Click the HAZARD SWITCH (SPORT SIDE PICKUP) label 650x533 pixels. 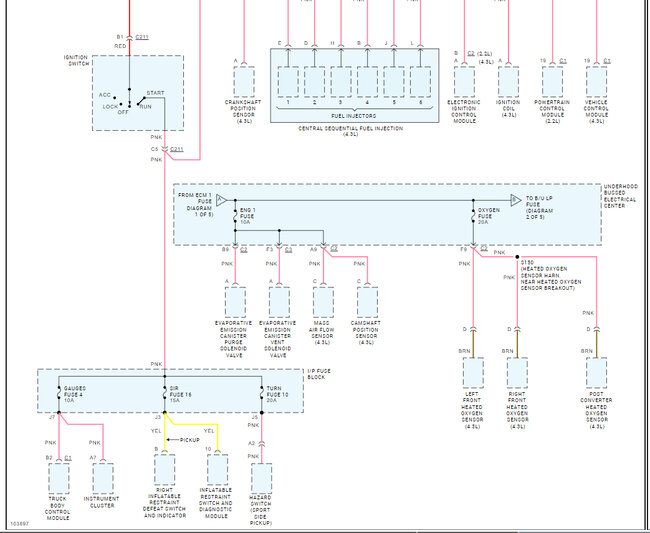261,510
